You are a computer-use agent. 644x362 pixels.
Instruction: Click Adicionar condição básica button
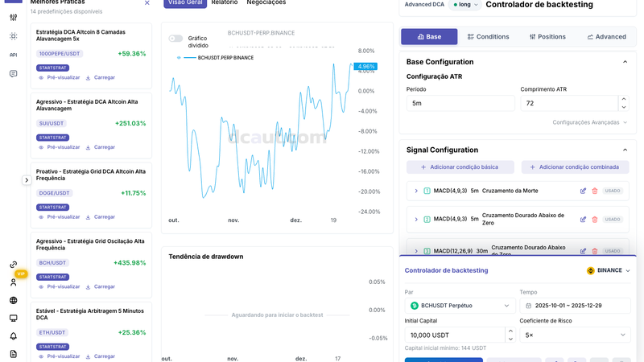pos(460,167)
